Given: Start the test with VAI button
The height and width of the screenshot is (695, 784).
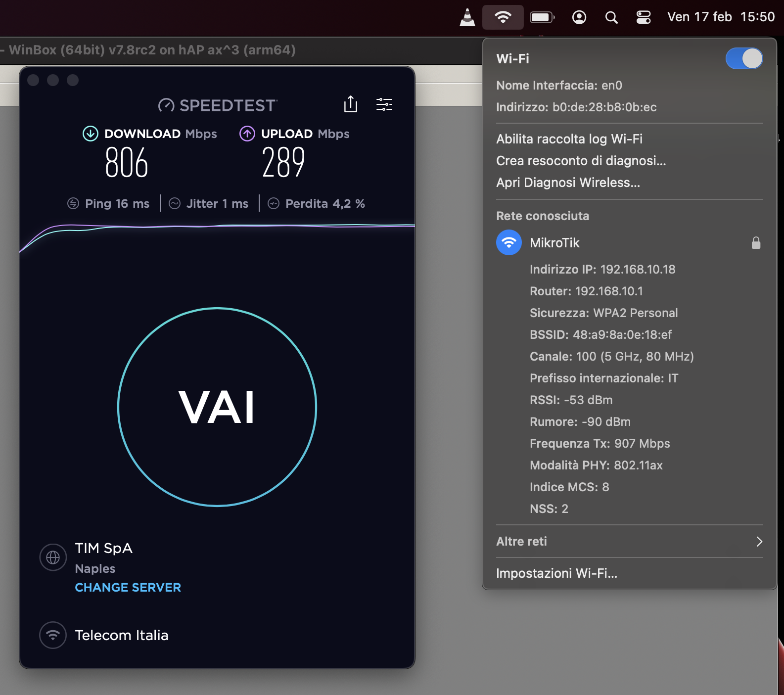Looking at the screenshot, I should pyautogui.click(x=217, y=407).
